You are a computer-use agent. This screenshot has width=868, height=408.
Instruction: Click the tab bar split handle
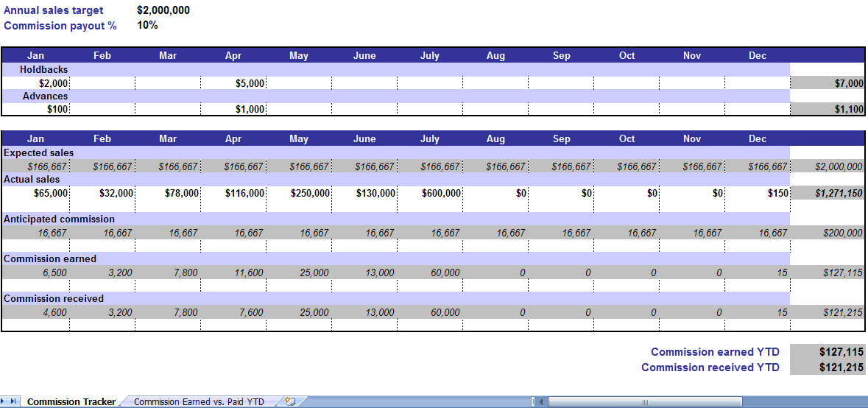point(533,401)
